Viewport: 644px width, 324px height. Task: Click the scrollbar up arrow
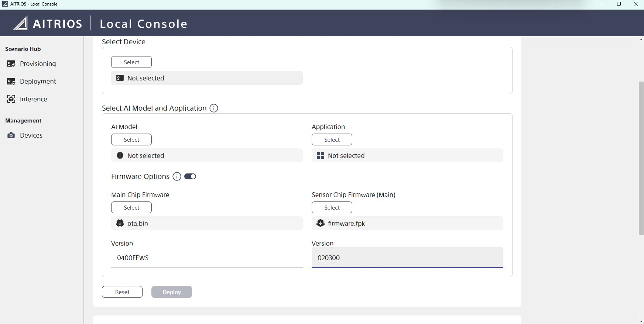tap(641, 39)
